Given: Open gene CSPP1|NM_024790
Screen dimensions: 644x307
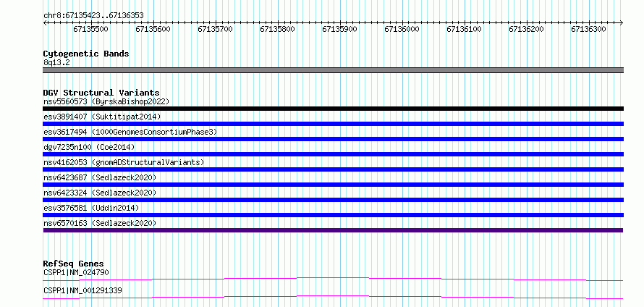Looking at the screenshot, I should [x=77, y=272].
